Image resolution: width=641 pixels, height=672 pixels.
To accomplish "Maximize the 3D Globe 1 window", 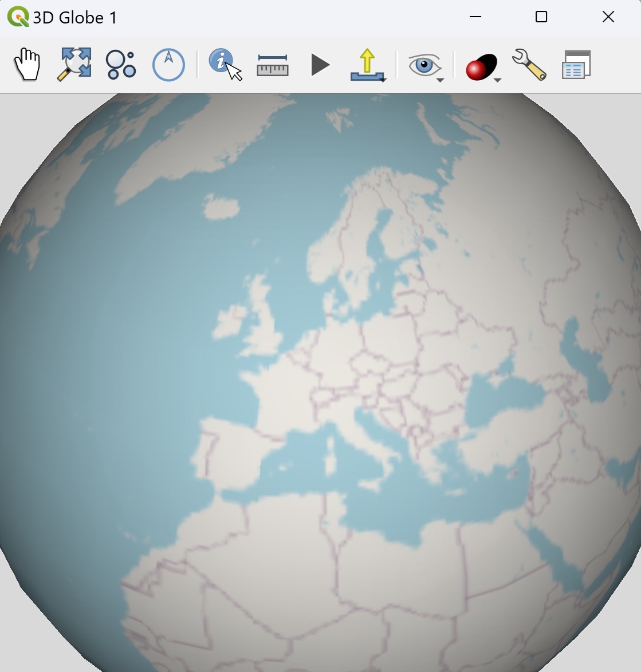I will [541, 17].
